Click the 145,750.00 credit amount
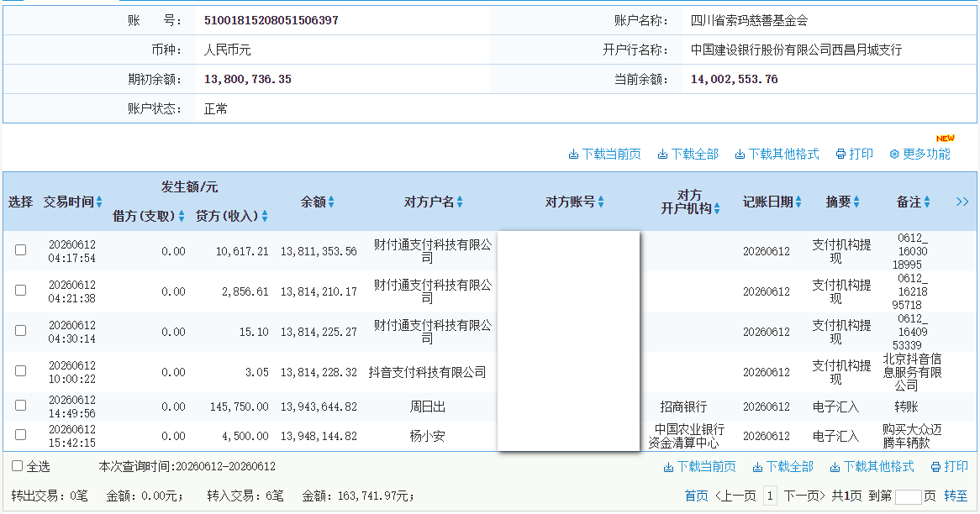The image size is (980, 514). pos(240,406)
